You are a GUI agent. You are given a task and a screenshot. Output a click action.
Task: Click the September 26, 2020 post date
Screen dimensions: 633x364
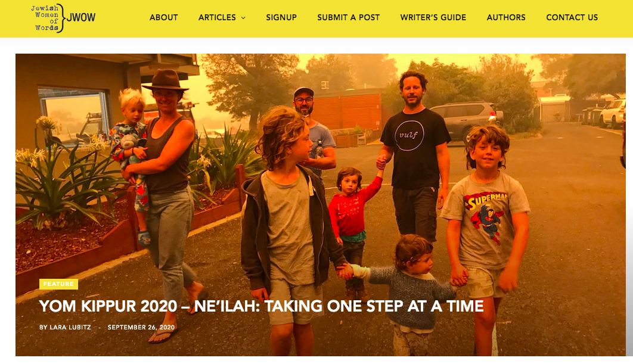[x=141, y=327]
